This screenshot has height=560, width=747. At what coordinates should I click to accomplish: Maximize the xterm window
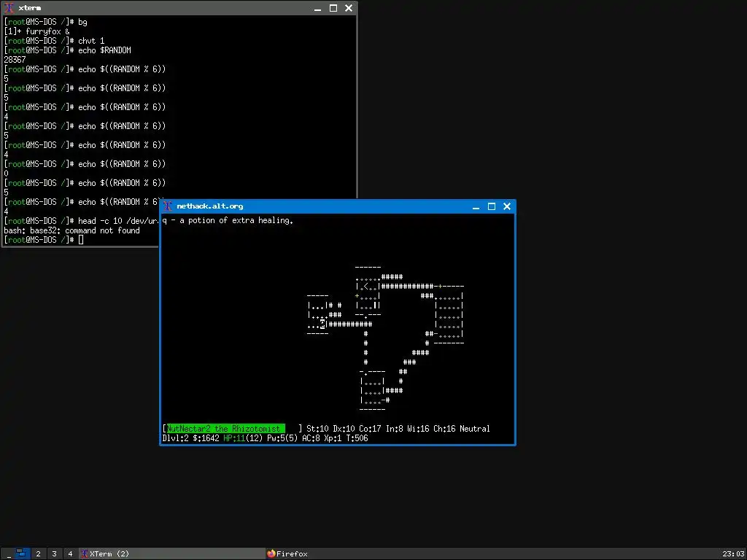(x=333, y=8)
